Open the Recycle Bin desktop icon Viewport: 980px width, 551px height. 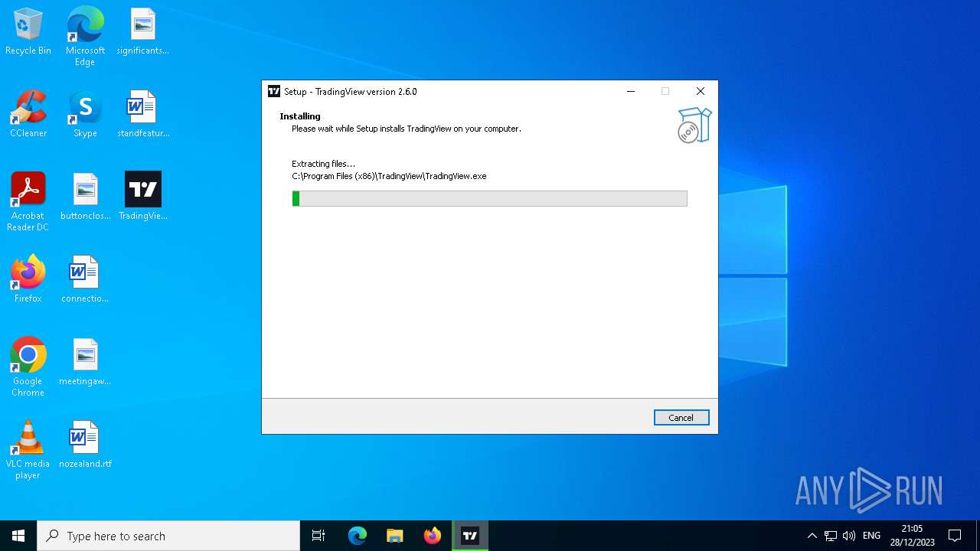pos(28,32)
